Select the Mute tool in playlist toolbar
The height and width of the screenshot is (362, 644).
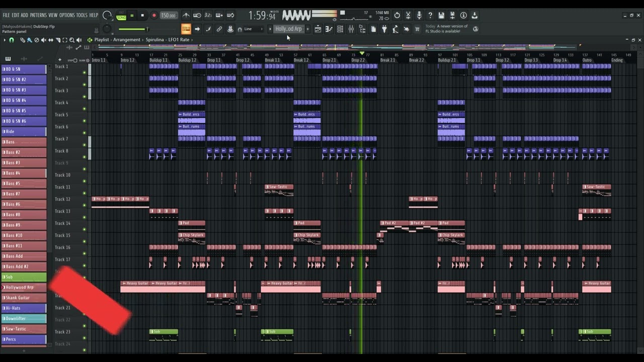[x=43, y=40]
